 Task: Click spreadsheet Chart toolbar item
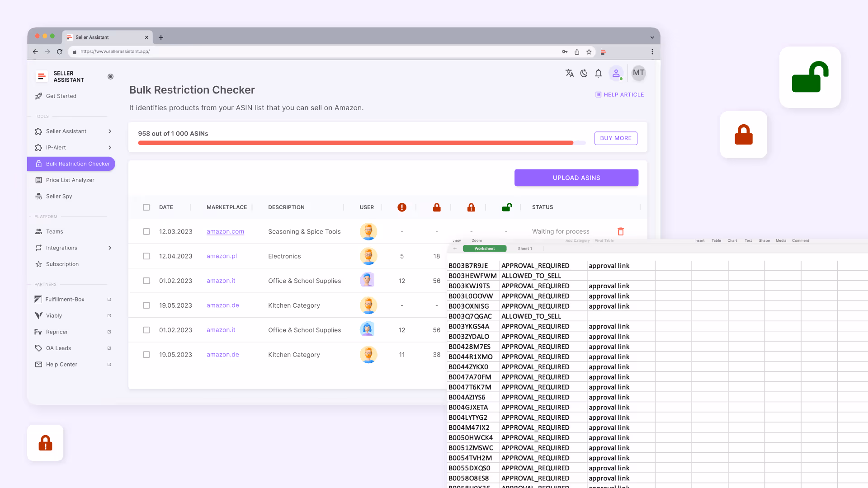(732, 240)
